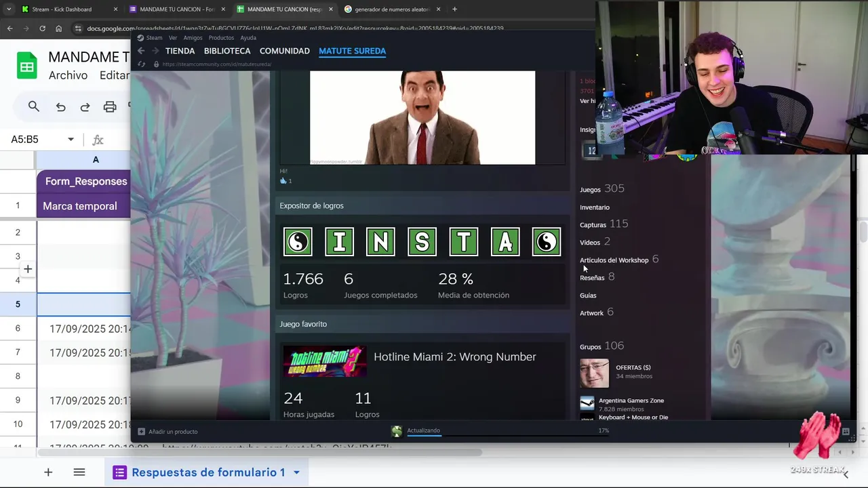Expand the browser tab search dropdown

[8, 9]
